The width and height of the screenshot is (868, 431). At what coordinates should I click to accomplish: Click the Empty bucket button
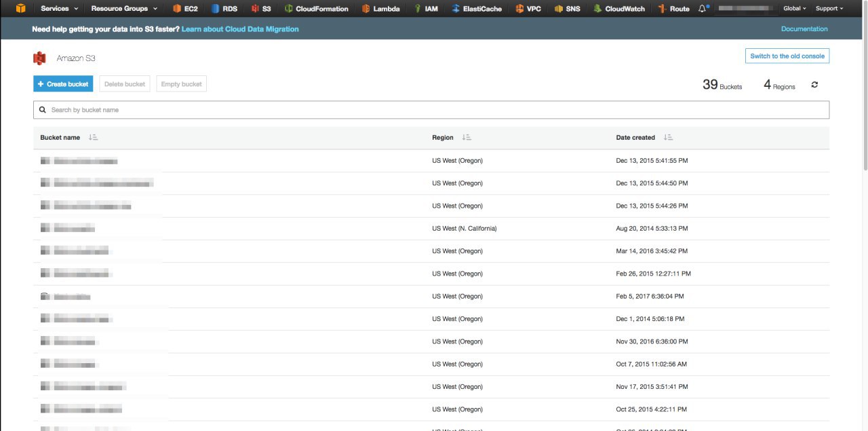point(181,84)
